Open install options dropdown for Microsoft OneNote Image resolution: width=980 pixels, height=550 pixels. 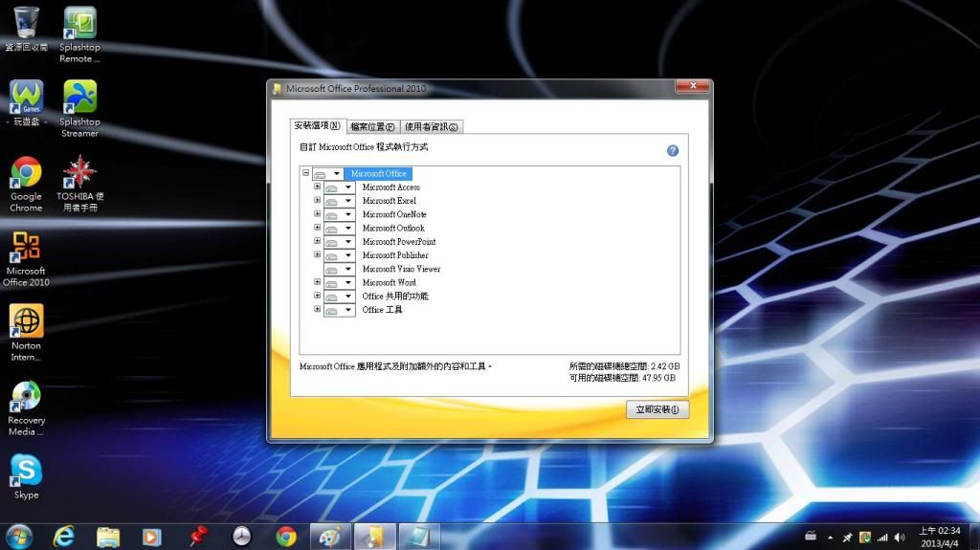coord(340,214)
